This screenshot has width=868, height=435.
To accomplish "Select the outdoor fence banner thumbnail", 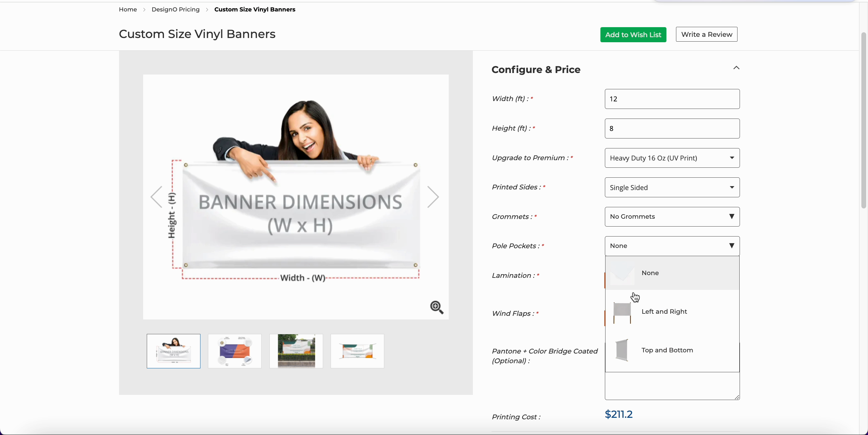I will [296, 351].
